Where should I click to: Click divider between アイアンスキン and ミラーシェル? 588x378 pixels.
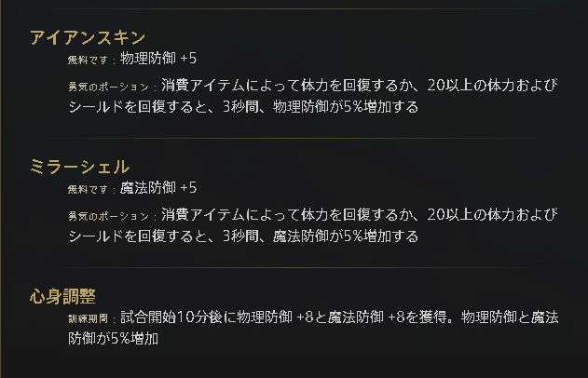click(x=294, y=138)
